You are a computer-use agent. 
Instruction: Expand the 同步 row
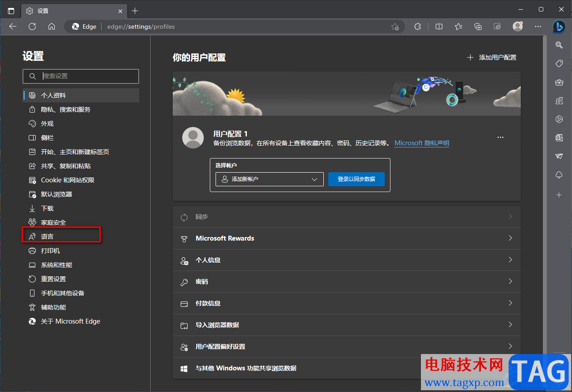click(347, 217)
